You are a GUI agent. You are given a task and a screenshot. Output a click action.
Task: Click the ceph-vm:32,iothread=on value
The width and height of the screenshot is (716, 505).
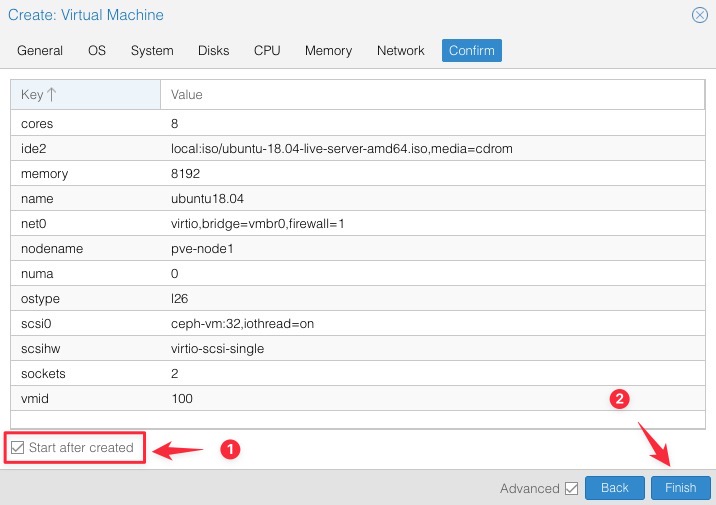tap(242, 324)
